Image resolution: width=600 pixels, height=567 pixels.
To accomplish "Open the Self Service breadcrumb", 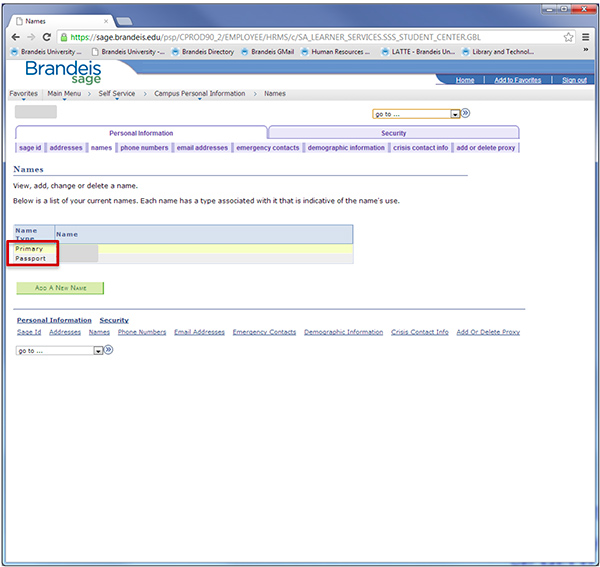I will (117, 94).
